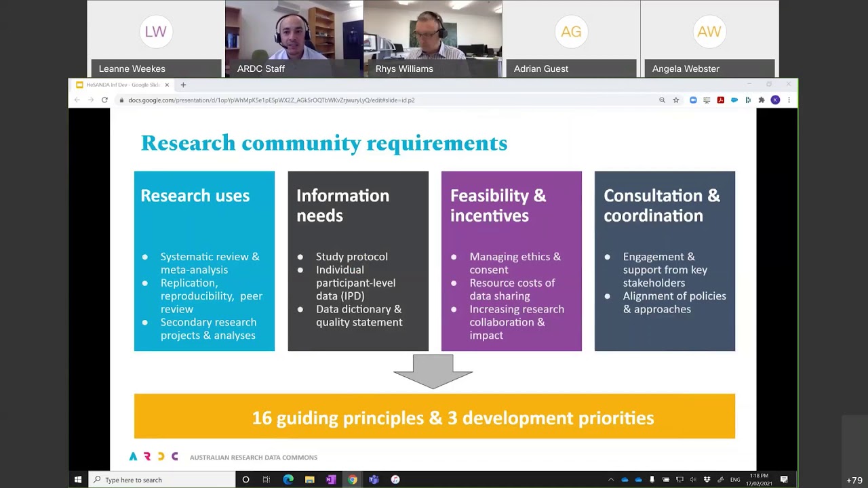Select the Rhys Williams video tile
The width and height of the screenshot is (868, 488).
point(433,39)
